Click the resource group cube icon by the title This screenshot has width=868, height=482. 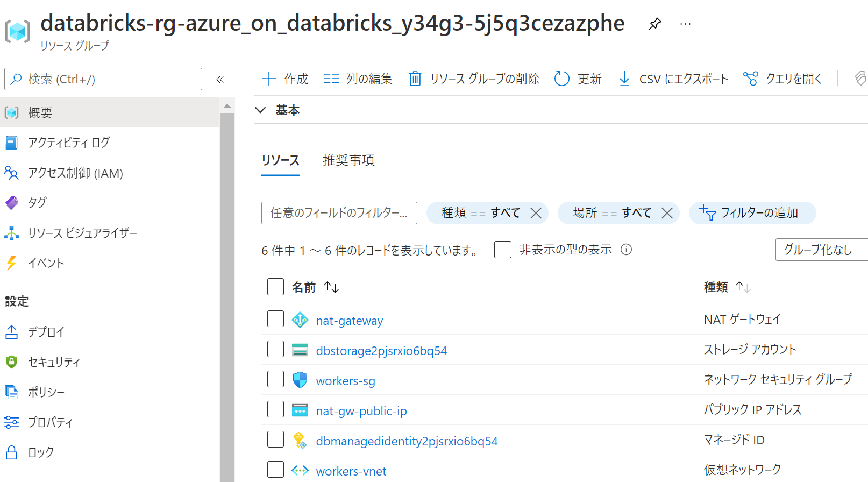coord(17,31)
